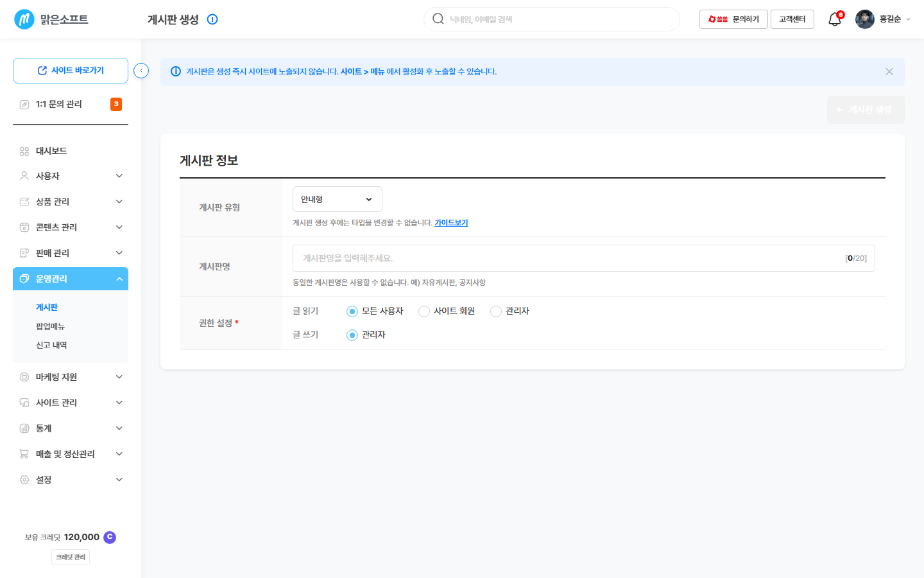
Task: Click the 게시판 정보 heading
Action: tap(209, 161)
